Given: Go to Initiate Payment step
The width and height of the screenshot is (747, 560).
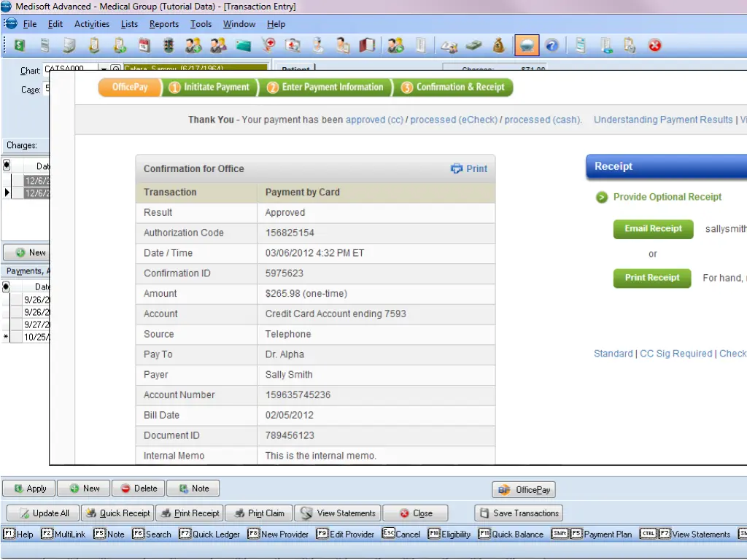Looking at the screenshot, I should tap(210, 87).
